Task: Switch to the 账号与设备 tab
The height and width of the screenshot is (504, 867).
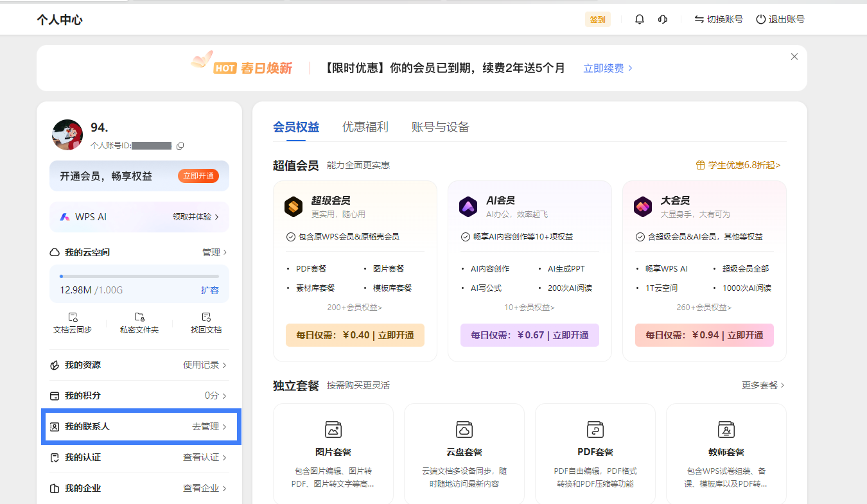Action: pos(441,127)
